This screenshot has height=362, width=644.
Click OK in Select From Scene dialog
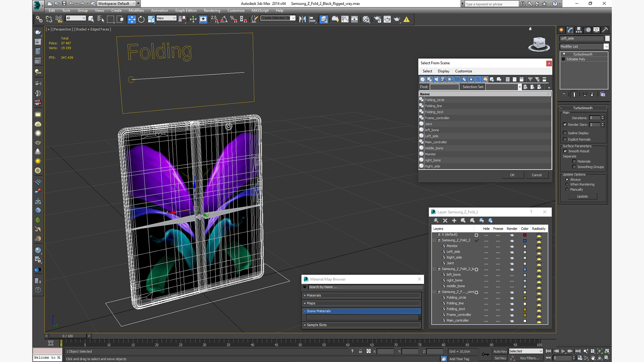point(512,175)
